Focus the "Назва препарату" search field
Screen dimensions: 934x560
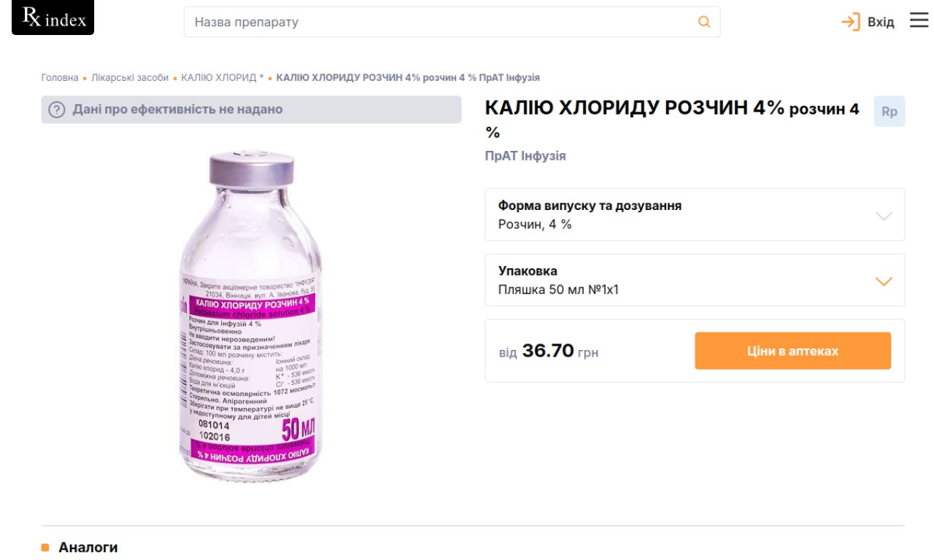438,22
